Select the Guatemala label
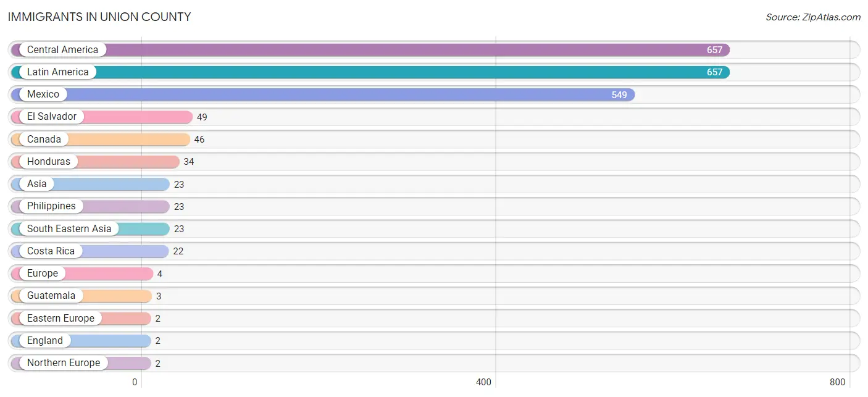 tap(51, 296)
